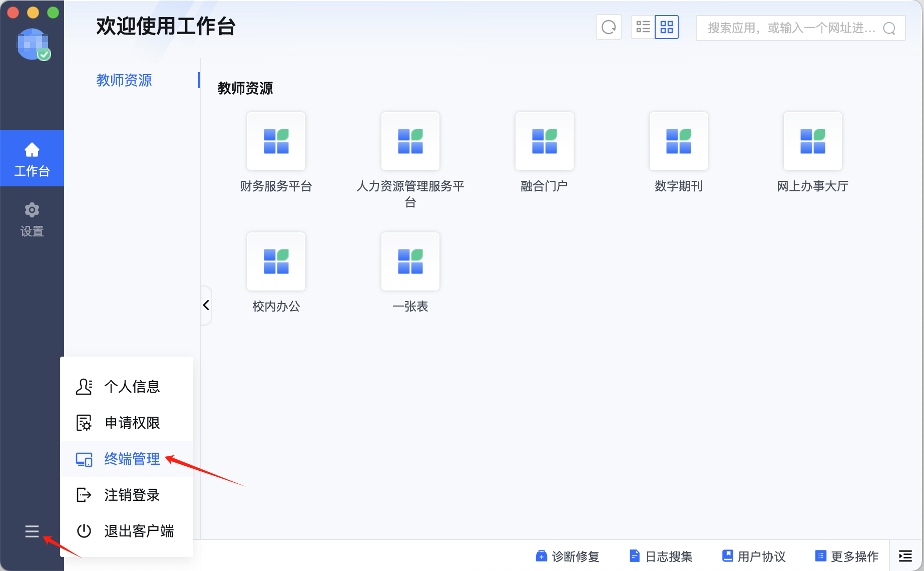Viewport: 924px width, 571px height.
Task: Open the 财务服务平台 app icon
Action: coord(276,141)
